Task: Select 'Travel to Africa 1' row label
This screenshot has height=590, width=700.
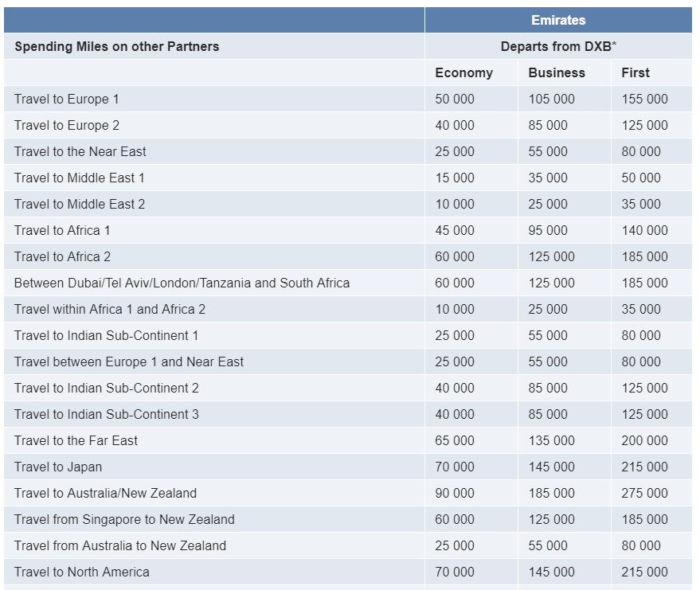Action: click(62, 230)
